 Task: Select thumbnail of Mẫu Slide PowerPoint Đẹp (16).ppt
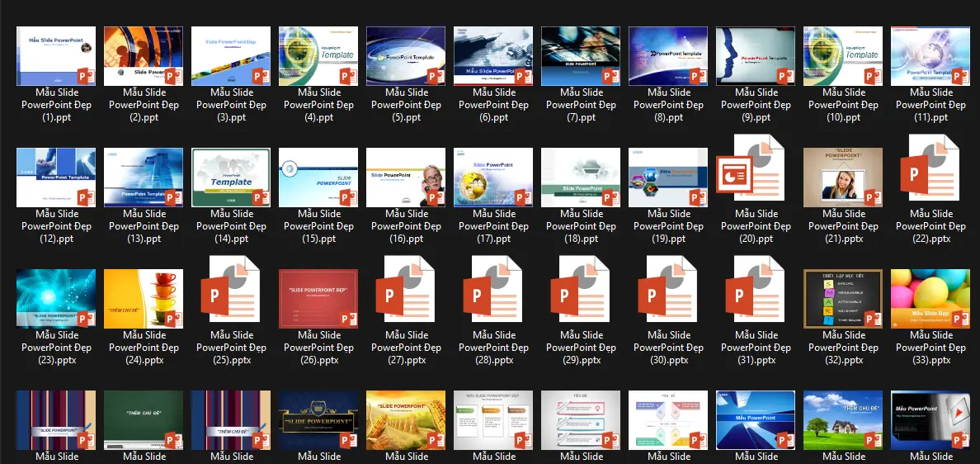(x=406, y=178)
